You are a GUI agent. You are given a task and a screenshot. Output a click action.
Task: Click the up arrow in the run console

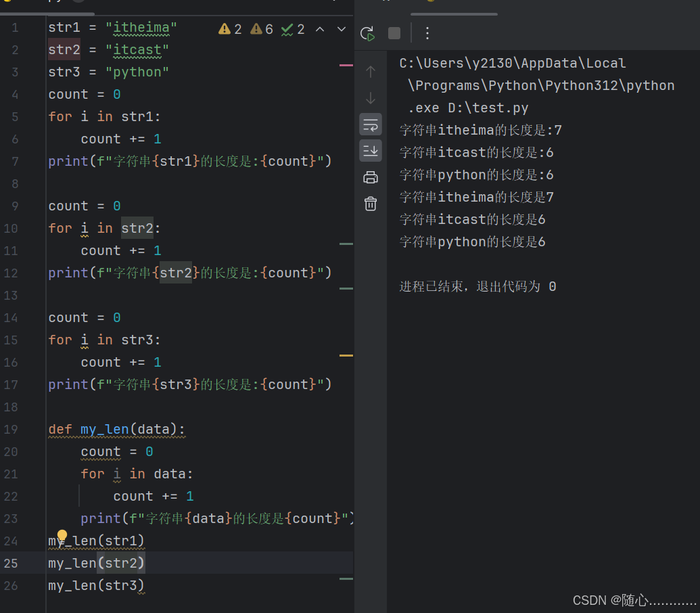click(x=371, y=72)
